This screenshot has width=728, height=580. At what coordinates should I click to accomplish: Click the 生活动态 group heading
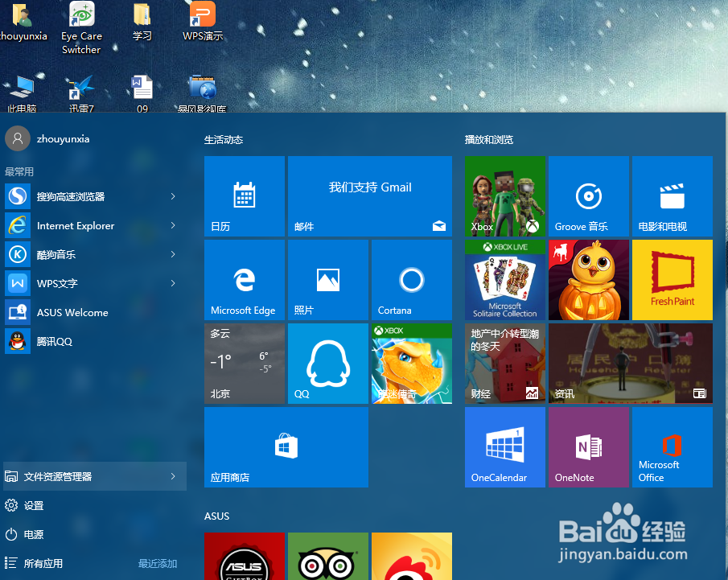point(224,140)
